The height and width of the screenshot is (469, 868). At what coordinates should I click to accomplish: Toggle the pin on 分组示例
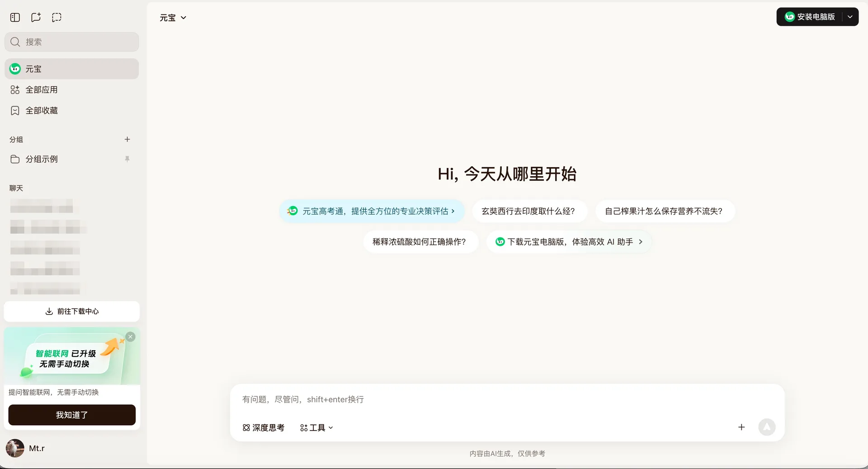(127, 159)
